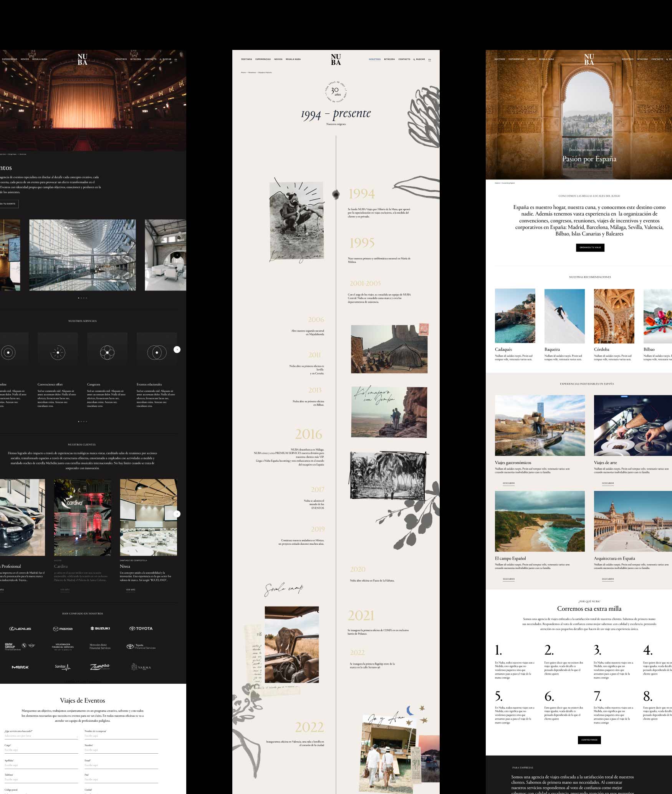Screen dimensions: 672x794
Task: Click Buscar on the timeline page navigation
Action: 420,60
